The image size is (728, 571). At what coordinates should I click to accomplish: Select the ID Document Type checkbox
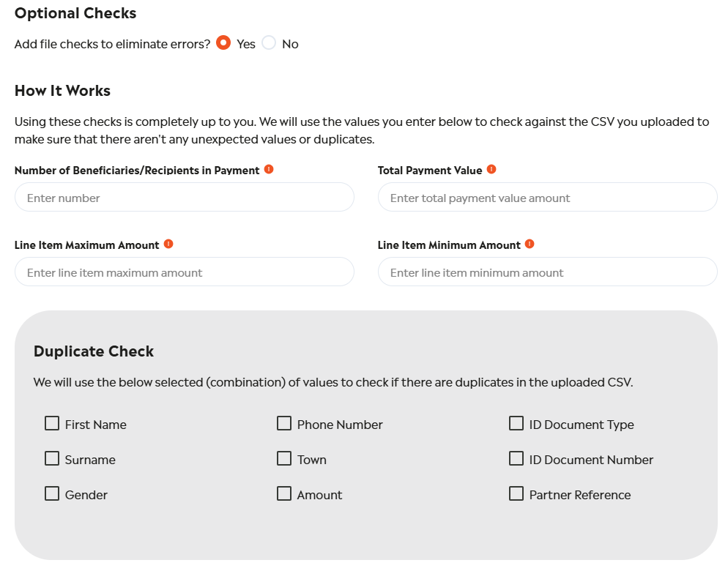516,424
